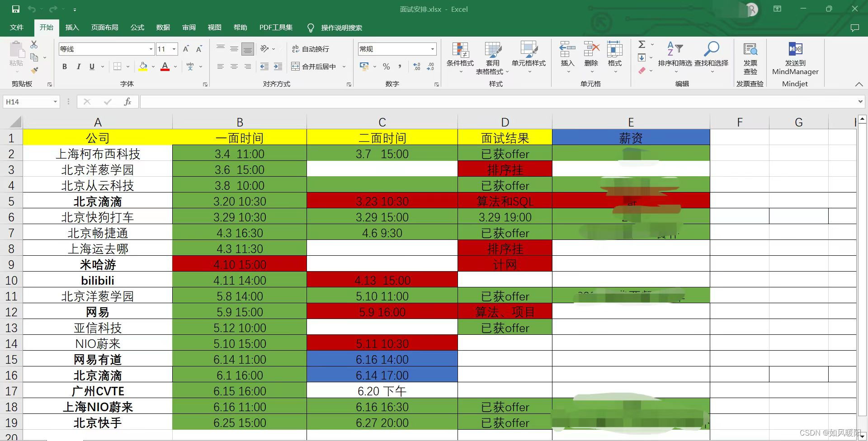The width and height of the screenshot is (868, 441).
Task: Toggle middle vertical alignment
Action: pyautogui.click(x=234, y=49)
